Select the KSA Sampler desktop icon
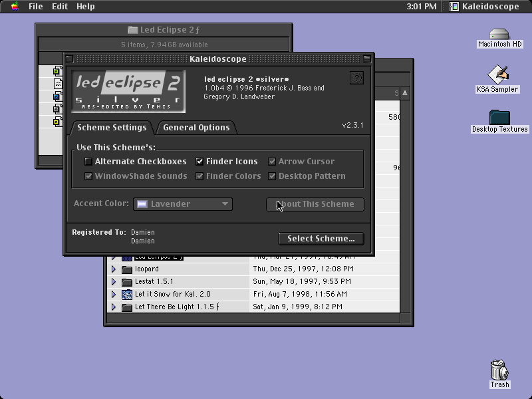Screen dimensions: 532x399 [497, 74]
